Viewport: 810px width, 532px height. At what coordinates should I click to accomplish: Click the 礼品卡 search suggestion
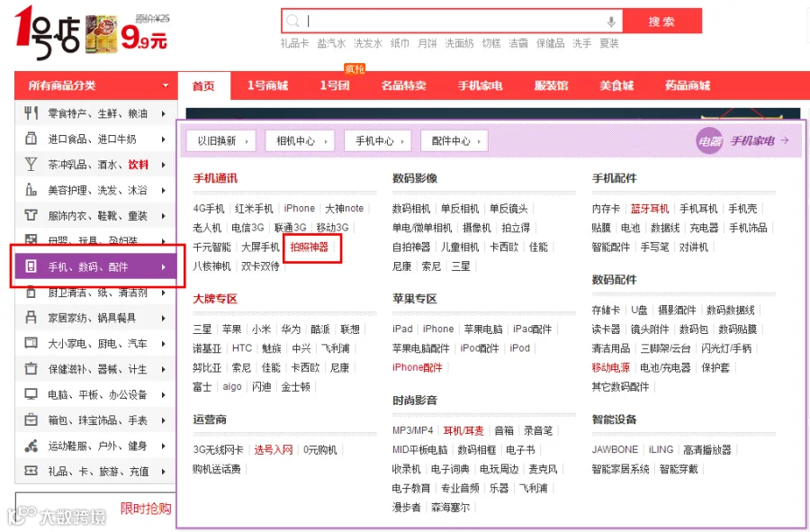click(x=294, y=43)
